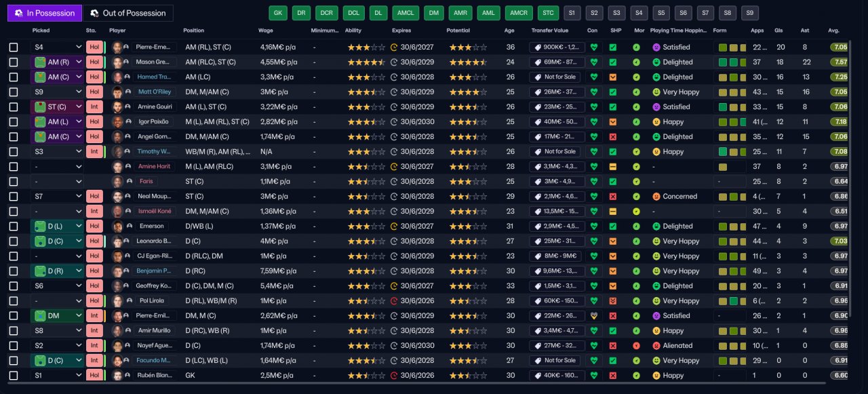Image resolution: width=868 pixels, height=394 pixels.
Task: Click the DM pitch icon for Pierre-Emile
Action: click(40, 316)
